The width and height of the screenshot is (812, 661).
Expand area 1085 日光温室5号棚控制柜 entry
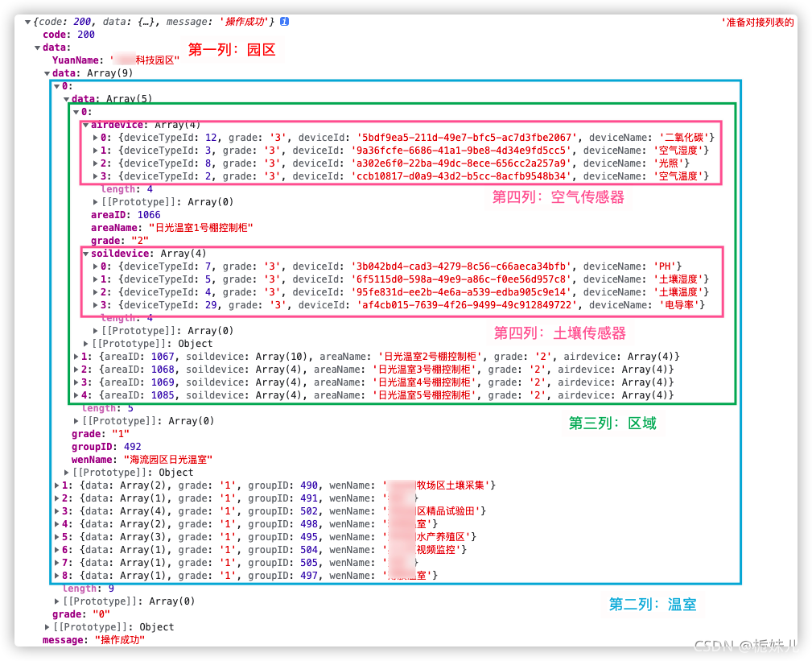(77, 395)
